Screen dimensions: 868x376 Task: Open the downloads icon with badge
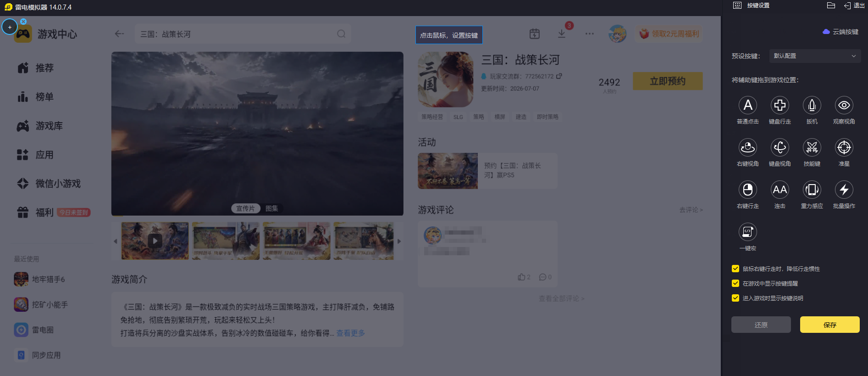point(562,34)
